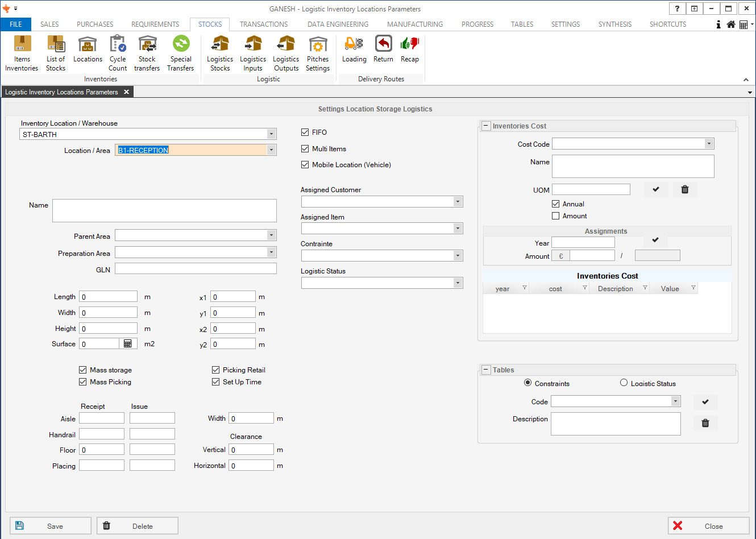Image resolution: width=756 pixels, height=539 pixels.
Task: Open Pitches Settings
Action: pyautogui.click(x=318, y=53)
